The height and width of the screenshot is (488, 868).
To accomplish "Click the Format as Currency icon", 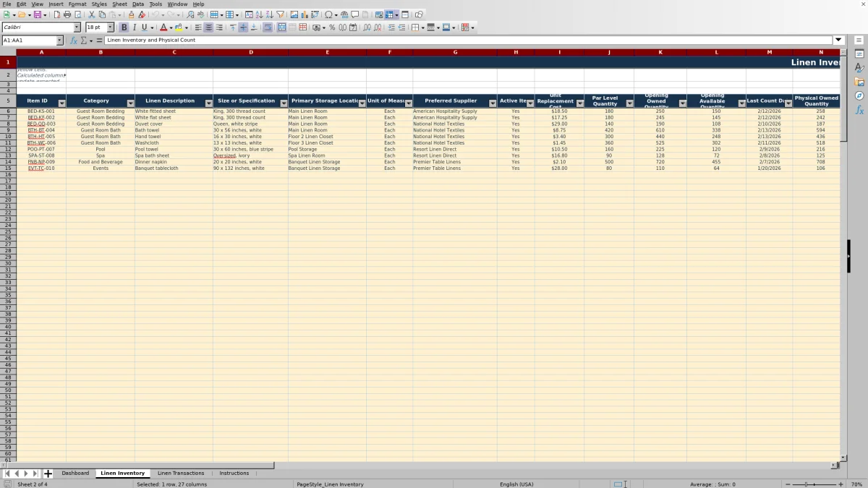I will click(x=317, y=27).
